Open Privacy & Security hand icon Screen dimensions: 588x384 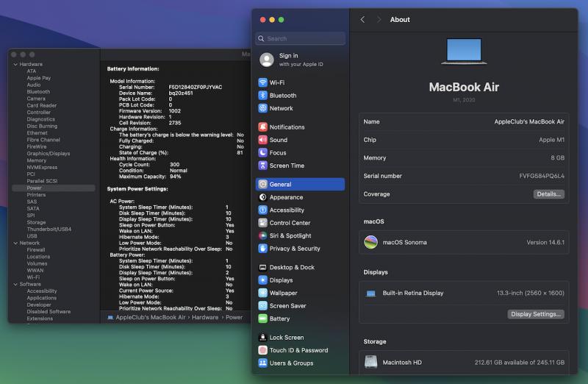click(x=263, y=249)
